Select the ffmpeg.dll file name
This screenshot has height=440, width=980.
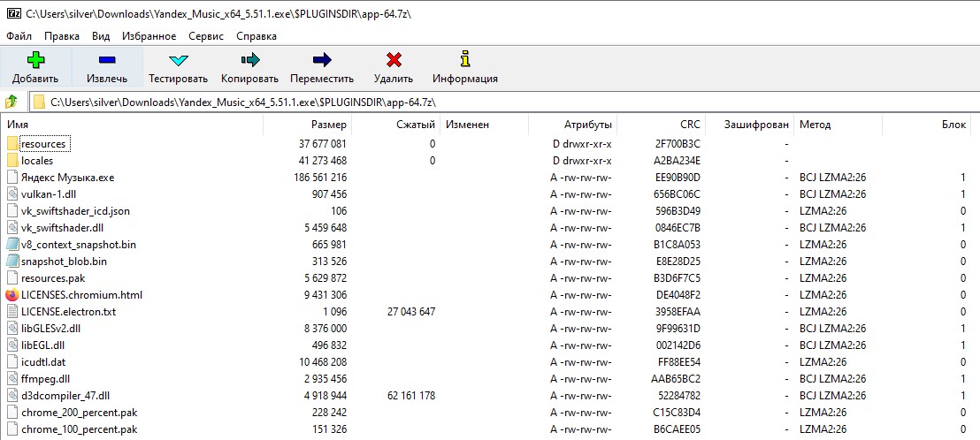pos(46,378)
